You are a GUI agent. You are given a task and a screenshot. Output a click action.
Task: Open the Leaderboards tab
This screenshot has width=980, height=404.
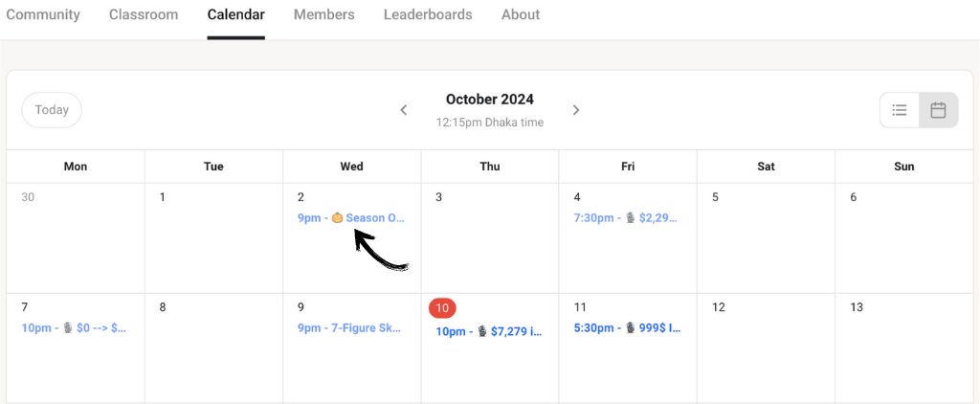click(x=428, y=14)
